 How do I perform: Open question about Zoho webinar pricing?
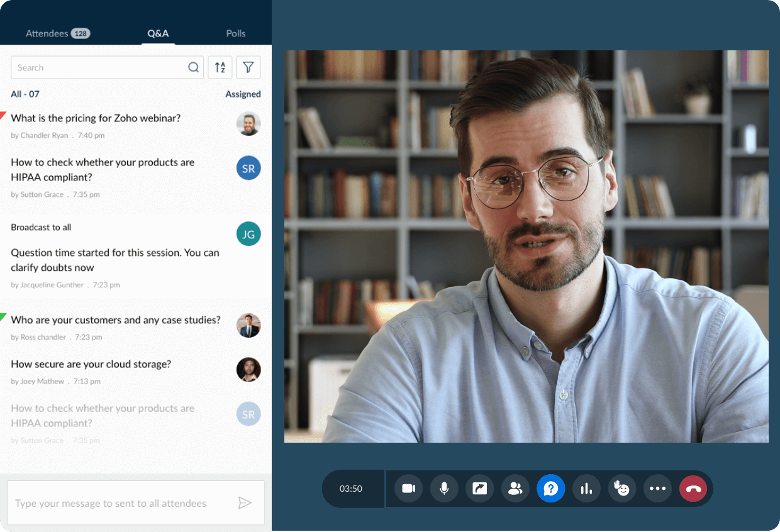[x=96, y=118]
